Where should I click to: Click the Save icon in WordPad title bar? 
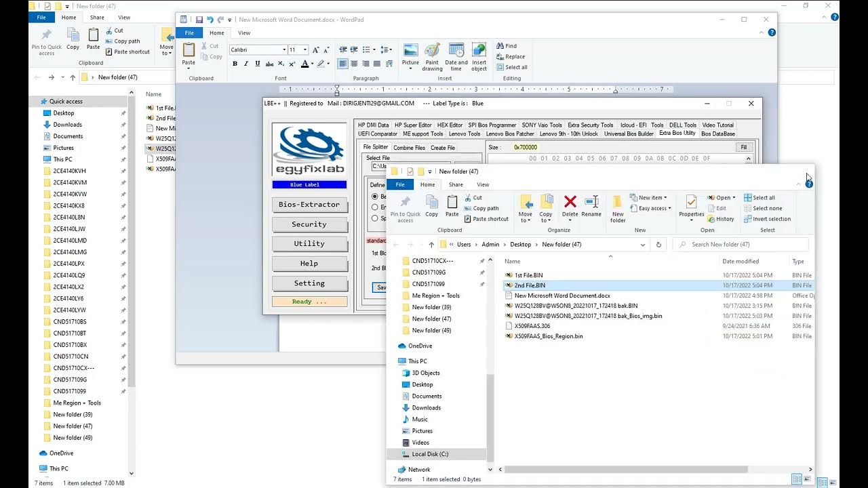coord(199,20)
